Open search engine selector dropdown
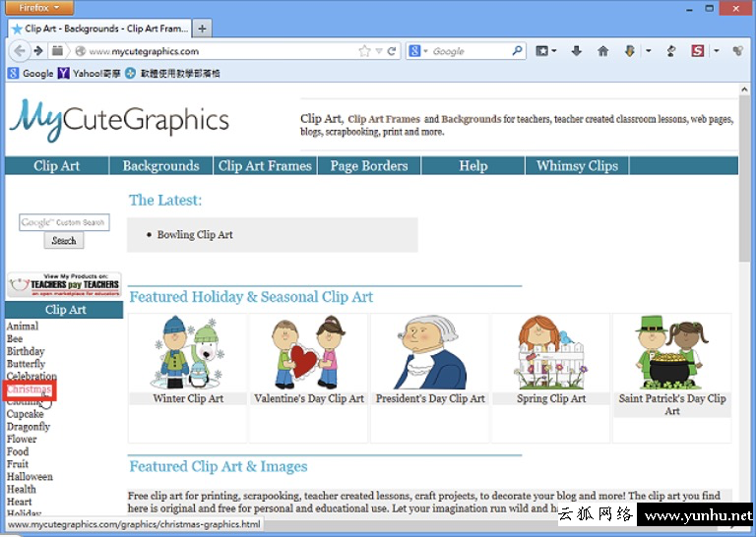This screenshot has height=537, width=756. [417, 51]
